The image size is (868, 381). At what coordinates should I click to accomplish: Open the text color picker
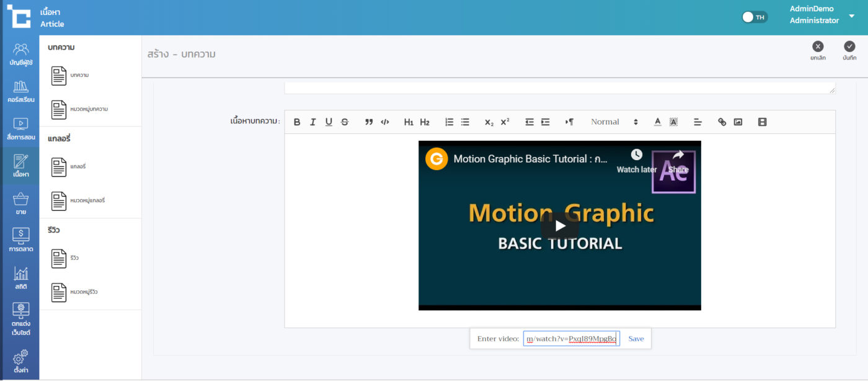coord(658,122)
